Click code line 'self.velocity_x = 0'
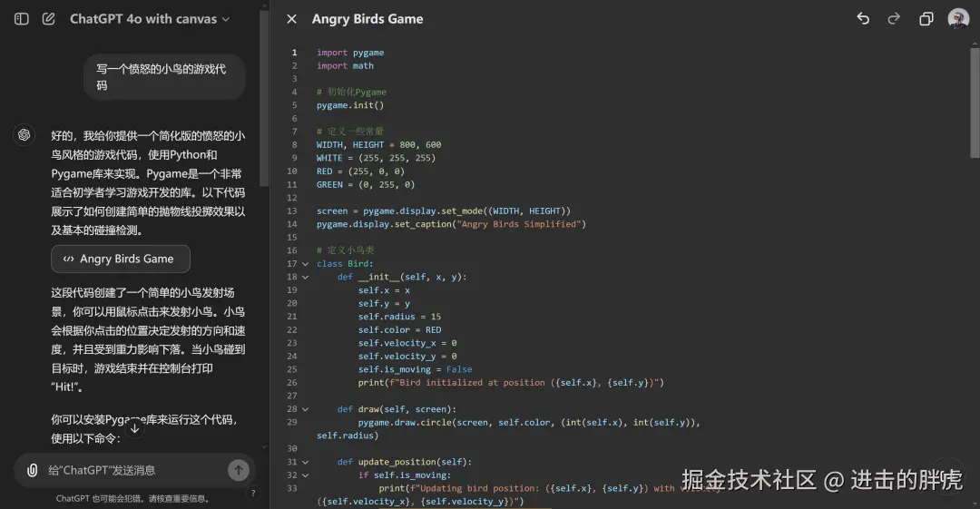This screenshot has height=509, width=980. point(407,343)
